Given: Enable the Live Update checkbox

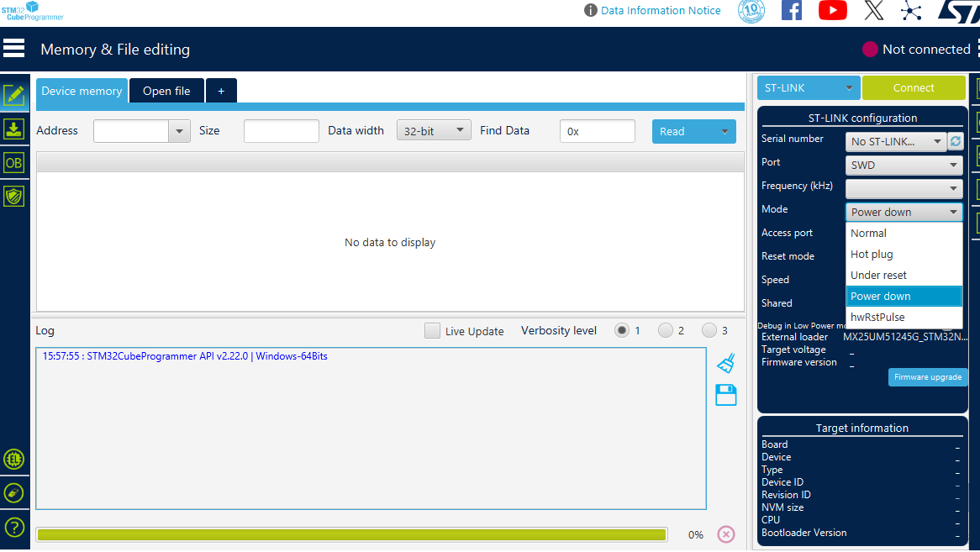Looking at the screenshot, I should tap(432, 331).
